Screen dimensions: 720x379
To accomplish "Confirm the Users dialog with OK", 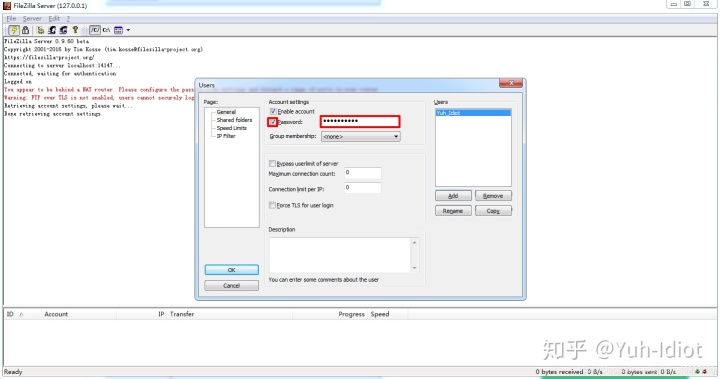I will coord(231,270).
